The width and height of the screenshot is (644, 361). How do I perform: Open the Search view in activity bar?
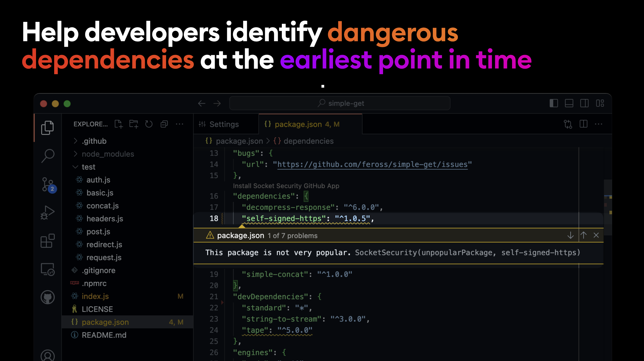pos(48,156)
